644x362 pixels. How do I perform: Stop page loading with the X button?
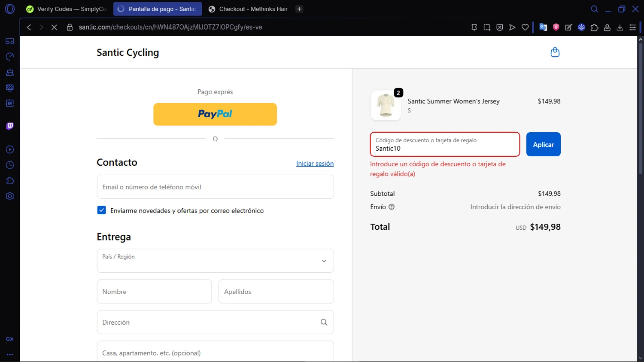click(54, 27)
